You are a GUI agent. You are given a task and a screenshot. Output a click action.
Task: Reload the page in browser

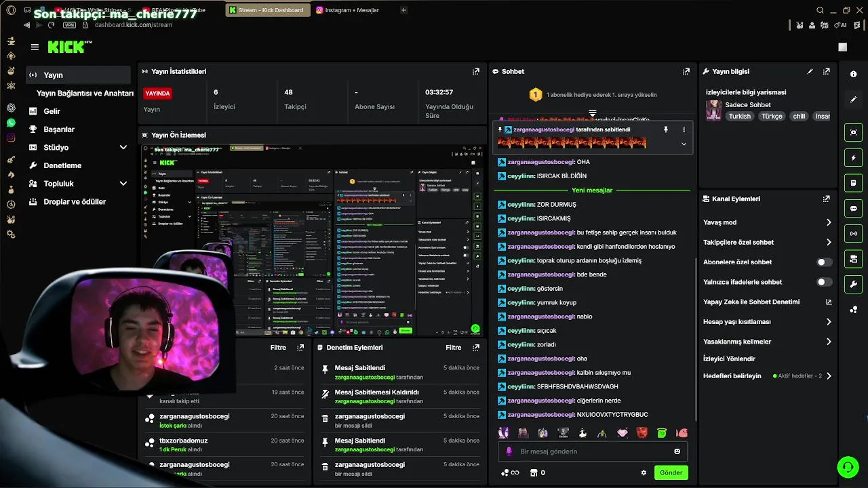point(51,25)
